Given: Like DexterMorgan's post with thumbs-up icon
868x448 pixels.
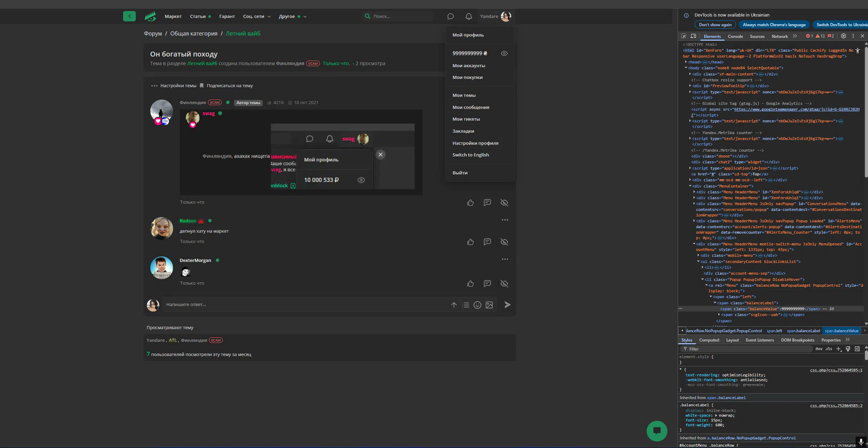Looking at the screenshot, I should 471,284.
